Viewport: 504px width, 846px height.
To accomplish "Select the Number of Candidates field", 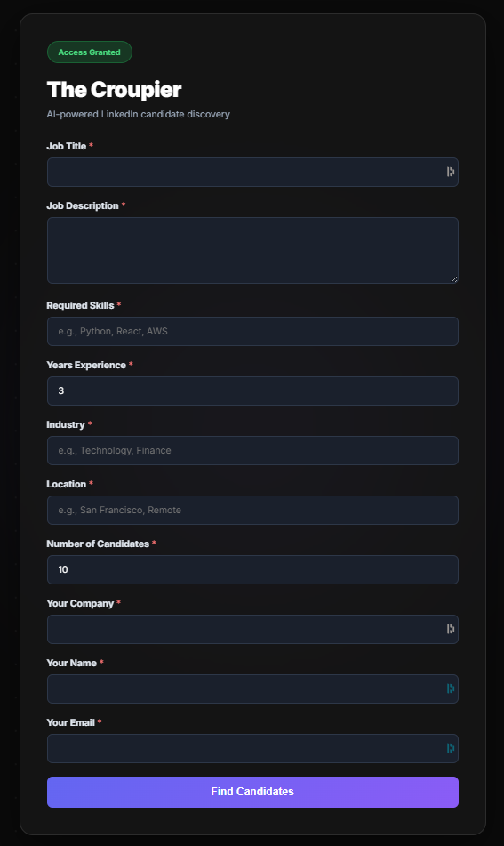I will click(x=252, y=569).
